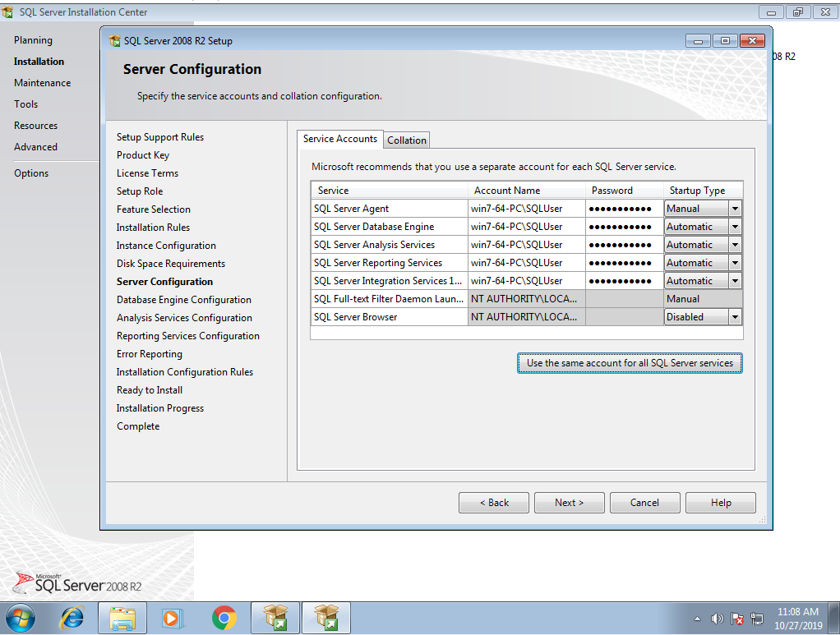The height and width of the screenshot is (635, 840).
Task: Open Windows Media Player taskbar icon
Action: coord(173,617)
